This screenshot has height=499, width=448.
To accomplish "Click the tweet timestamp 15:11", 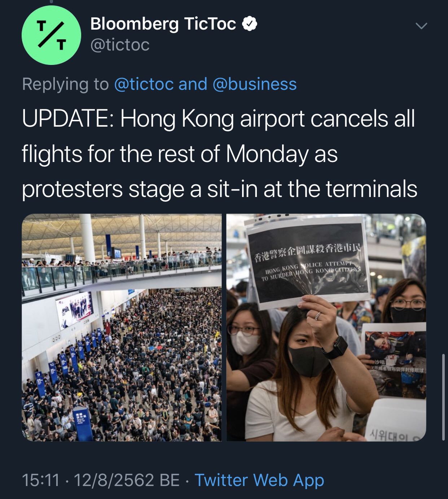I will pyautogui.click(x=40, y=480).
